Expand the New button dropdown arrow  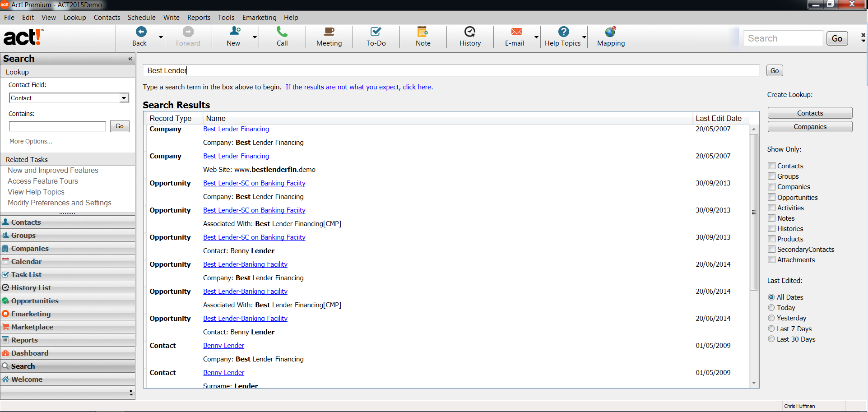coord(255,37)
